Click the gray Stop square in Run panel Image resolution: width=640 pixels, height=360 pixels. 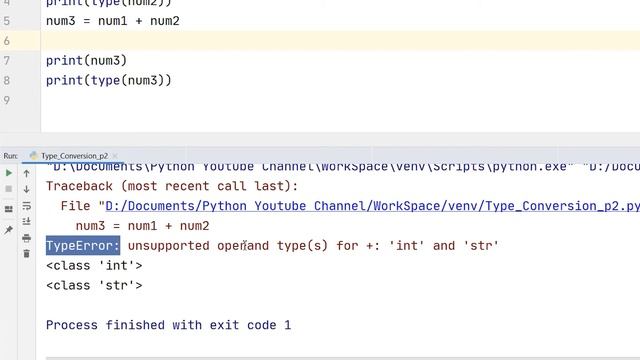[x=9, y=189]
